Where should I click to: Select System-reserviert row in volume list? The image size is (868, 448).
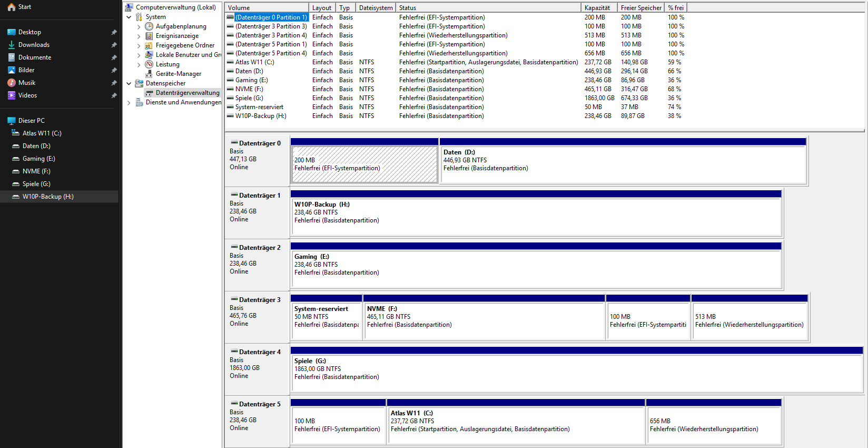456,107
